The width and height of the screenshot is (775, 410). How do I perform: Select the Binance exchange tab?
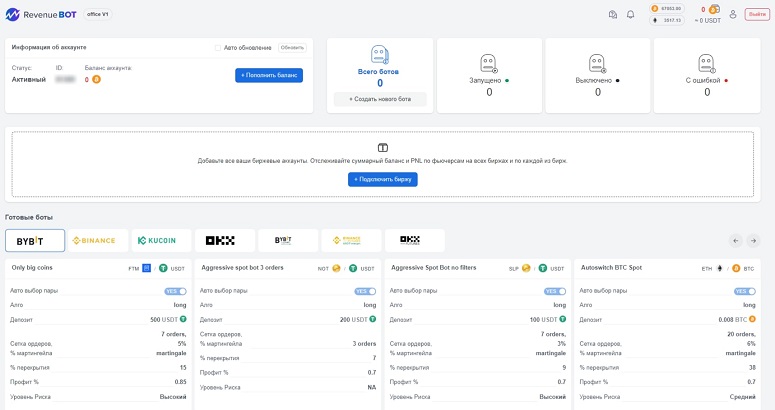click(x=98, y=241)
